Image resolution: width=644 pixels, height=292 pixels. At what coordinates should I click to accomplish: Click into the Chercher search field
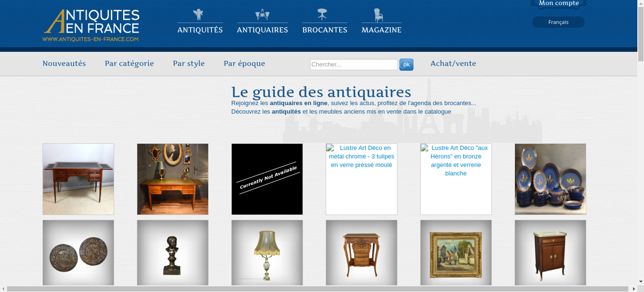click(354, 65)
